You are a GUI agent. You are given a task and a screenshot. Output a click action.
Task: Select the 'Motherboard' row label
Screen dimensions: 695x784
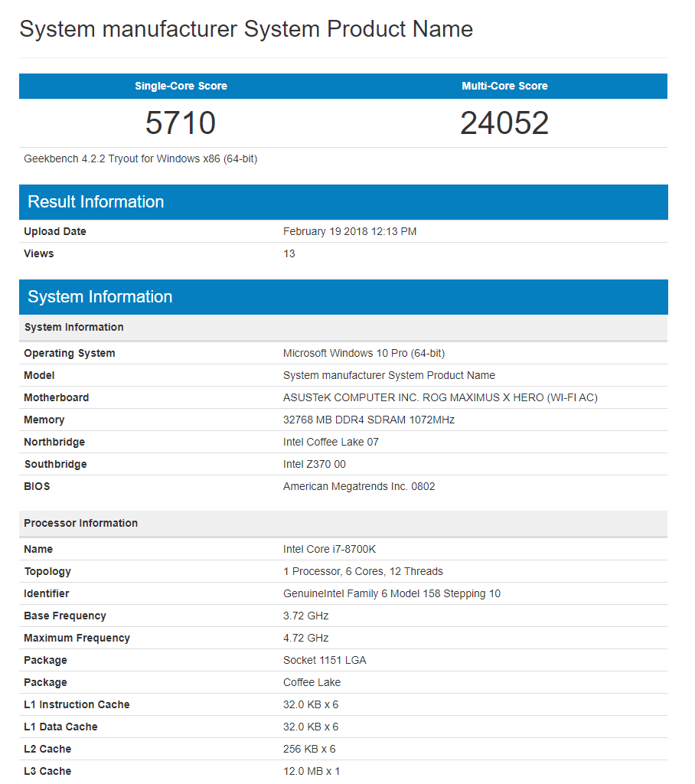click(57, 397)
